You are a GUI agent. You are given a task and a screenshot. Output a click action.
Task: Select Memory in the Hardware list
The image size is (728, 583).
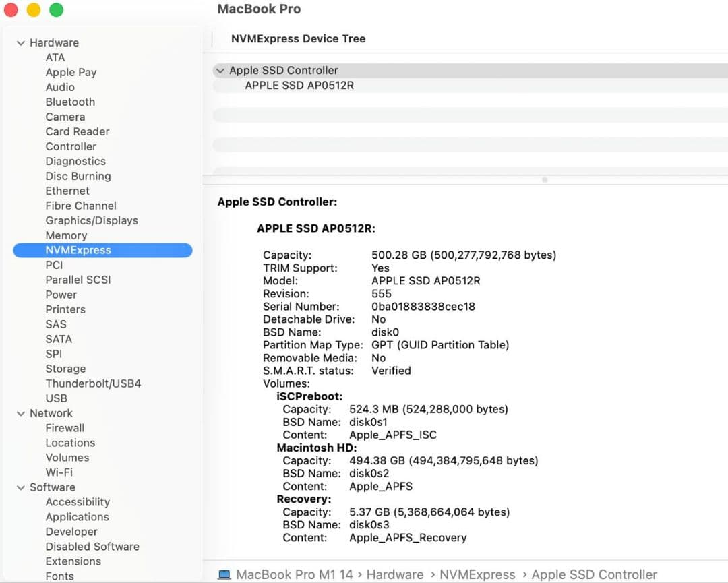pyautogui.click(x=66, y=235)
